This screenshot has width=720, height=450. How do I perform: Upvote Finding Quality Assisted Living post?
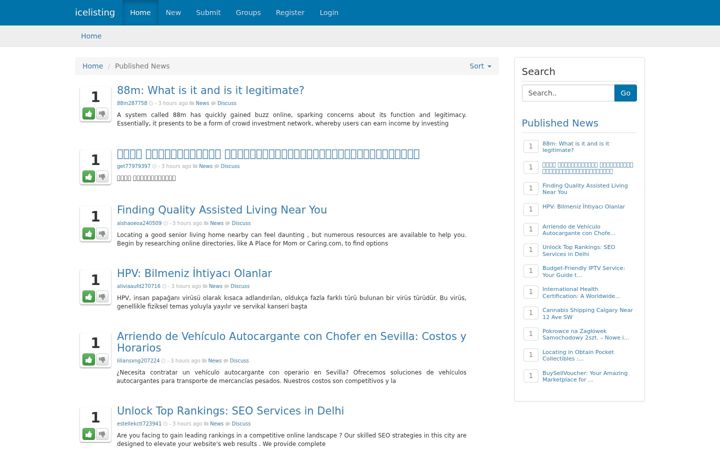(89, 233)
